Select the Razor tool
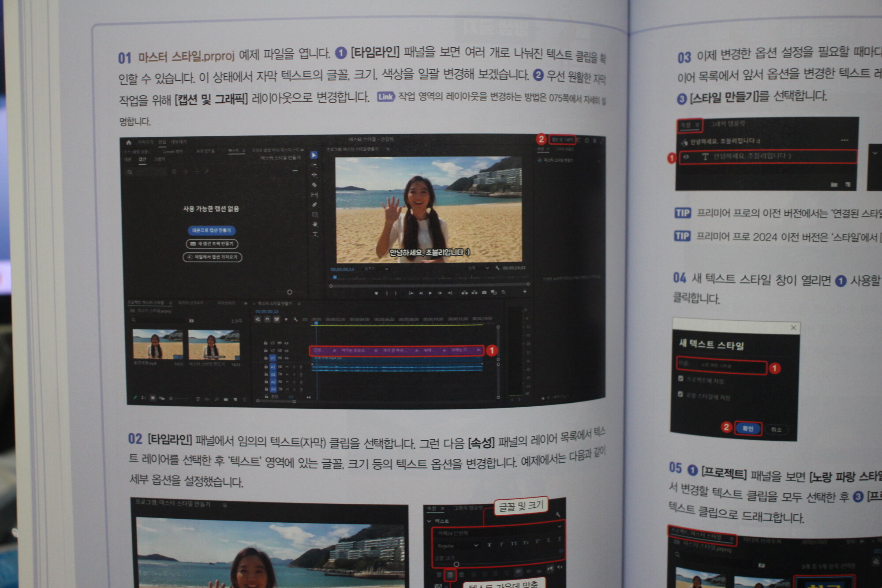The height and width of the screenshot is (588, 882). 314,185
